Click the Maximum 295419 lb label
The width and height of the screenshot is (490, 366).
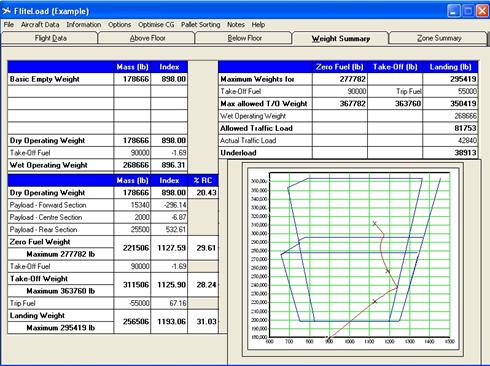(61, 328)
